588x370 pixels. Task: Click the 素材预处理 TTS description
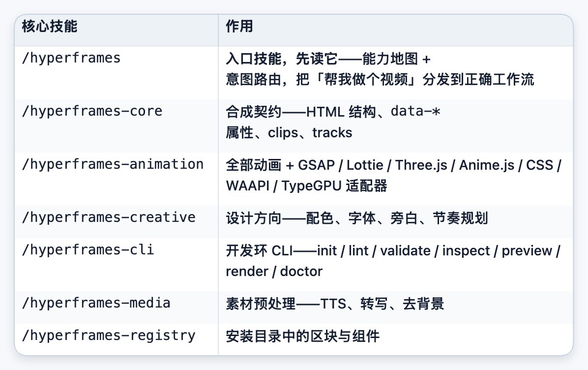pyautogui.click(x=335, y=304)
